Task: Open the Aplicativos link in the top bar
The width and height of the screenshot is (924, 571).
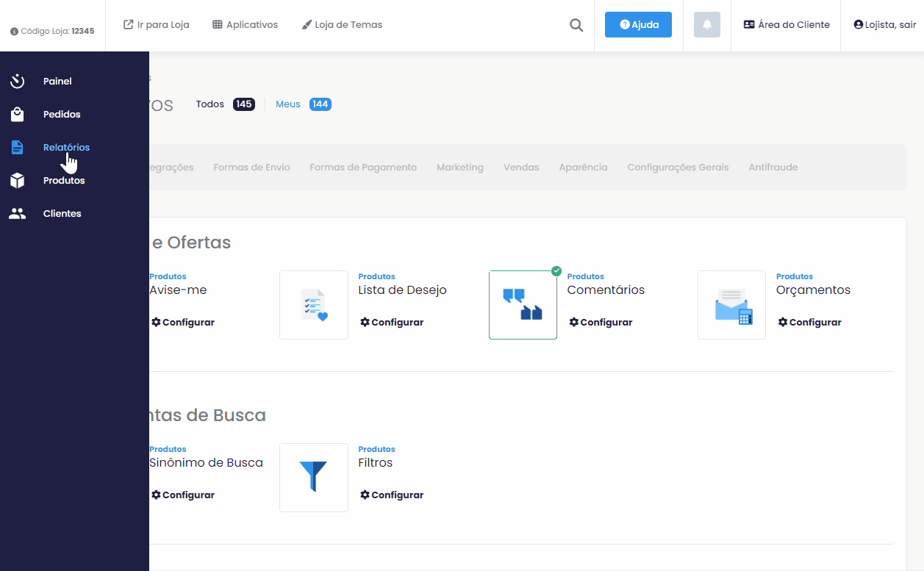Action: (245, 25)
